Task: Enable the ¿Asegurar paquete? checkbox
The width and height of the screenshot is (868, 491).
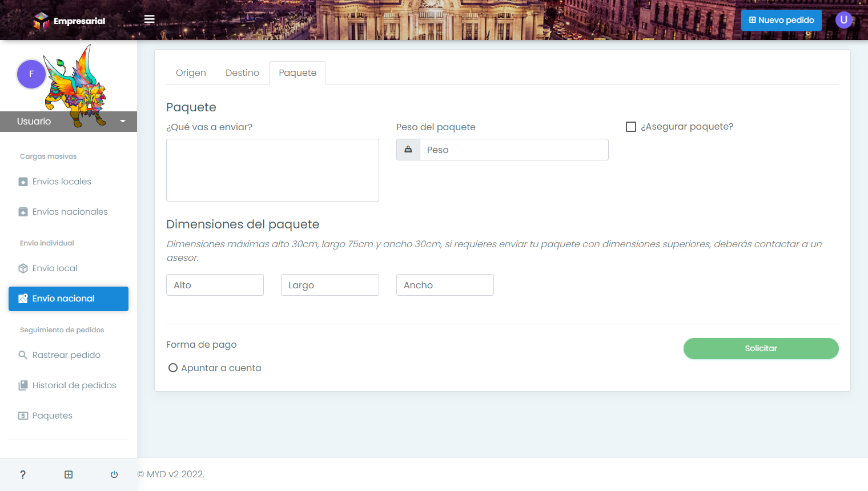Action: tap(631, 127)
